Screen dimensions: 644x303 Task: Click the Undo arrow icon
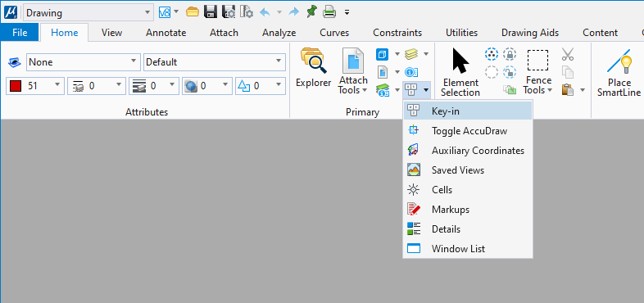(x=265, y=12)
